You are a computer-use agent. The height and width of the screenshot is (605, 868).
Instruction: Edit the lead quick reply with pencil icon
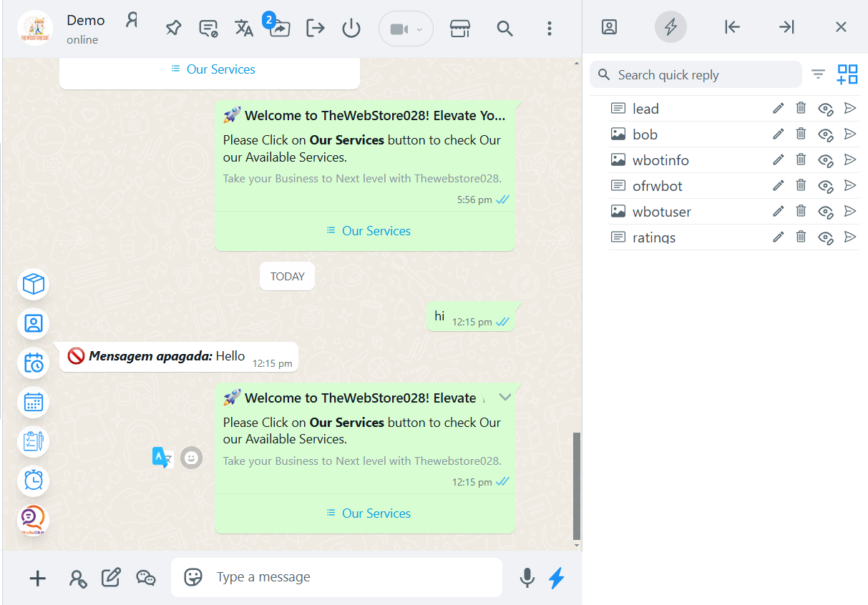click(x=778, y=108)
